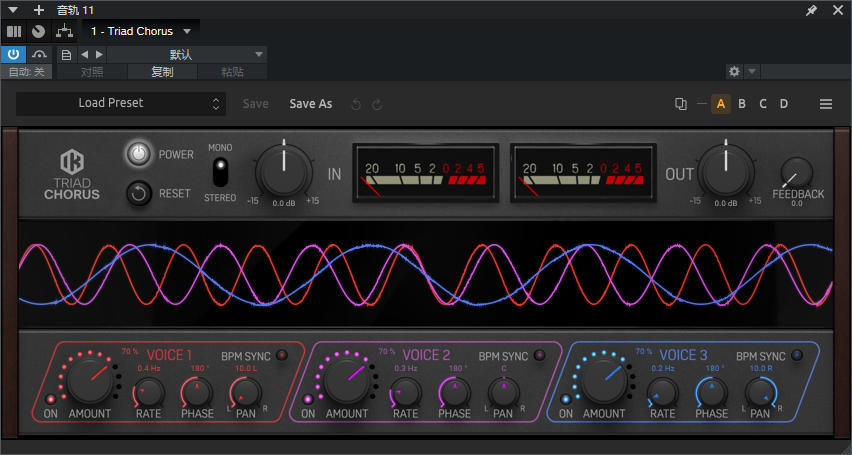Toggle the POWER button of Triad Chorus

click(x=139, y=154)
